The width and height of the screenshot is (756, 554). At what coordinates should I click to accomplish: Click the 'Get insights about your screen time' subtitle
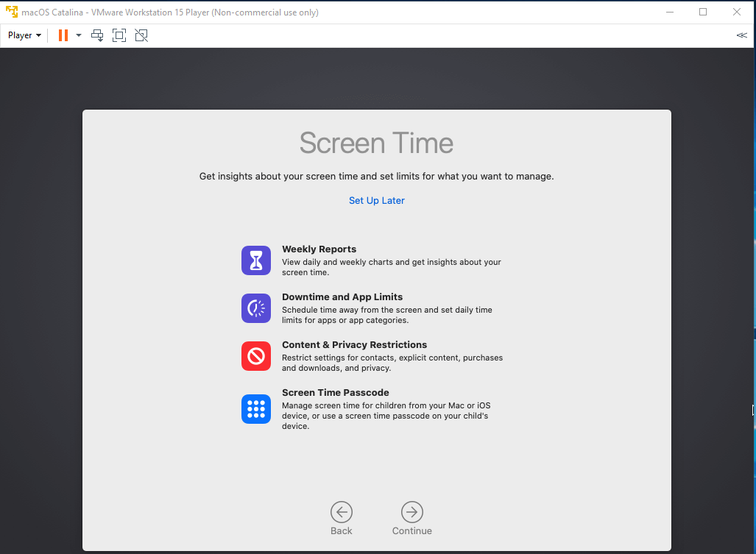click(377, 177)
